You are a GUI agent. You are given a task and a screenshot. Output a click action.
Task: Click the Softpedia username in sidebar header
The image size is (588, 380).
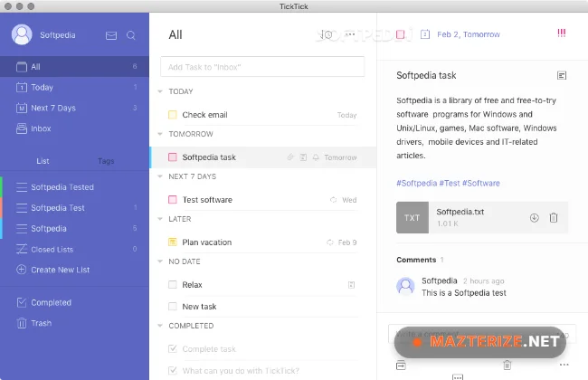pos(58,35)
